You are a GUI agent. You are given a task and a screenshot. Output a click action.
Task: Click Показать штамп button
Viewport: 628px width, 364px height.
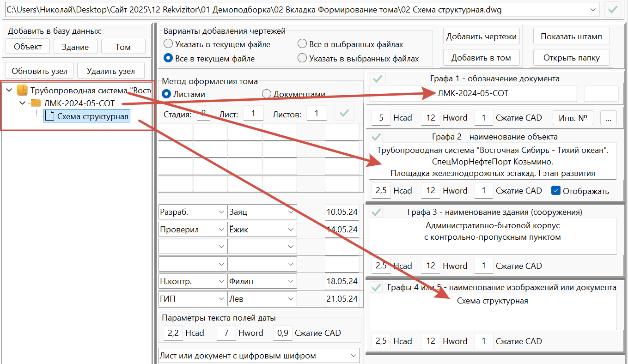[x=572, y=36]
